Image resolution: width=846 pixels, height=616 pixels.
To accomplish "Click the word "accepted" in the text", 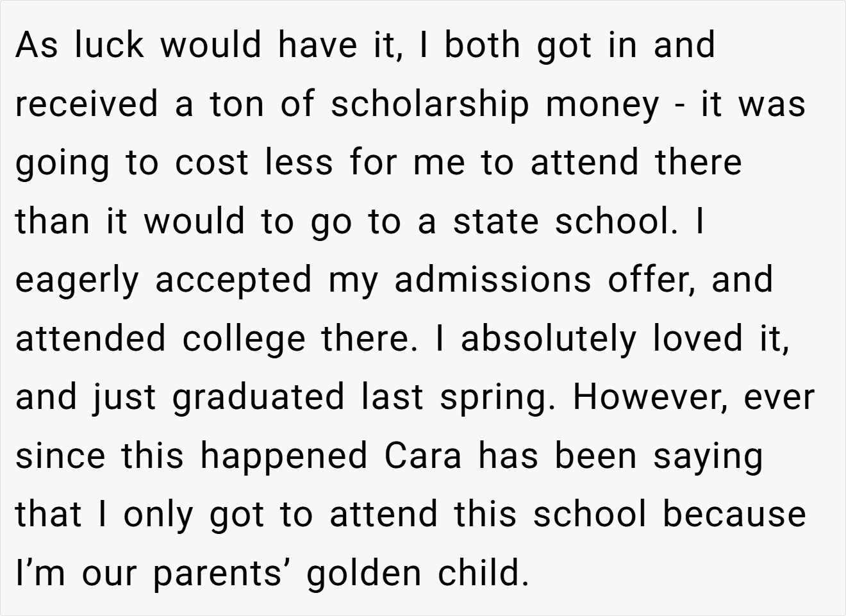I will pyautogui.click(x=233, y=281).
